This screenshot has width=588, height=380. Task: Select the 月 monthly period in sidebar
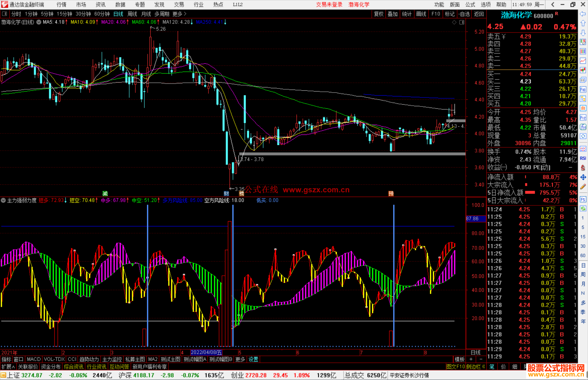click(583, 284)
